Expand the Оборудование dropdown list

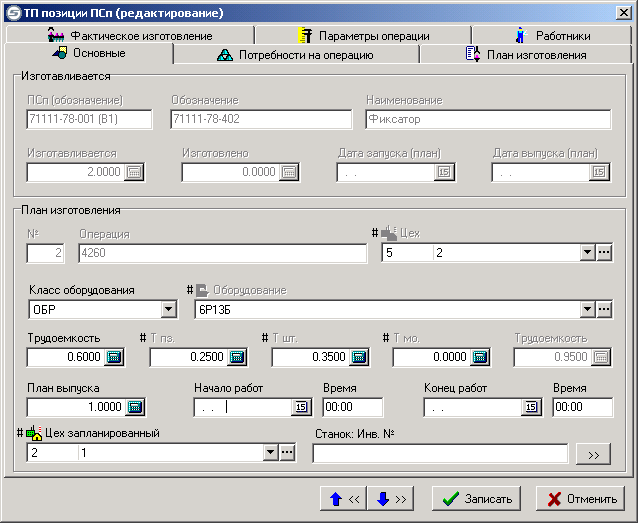(588, 309)
